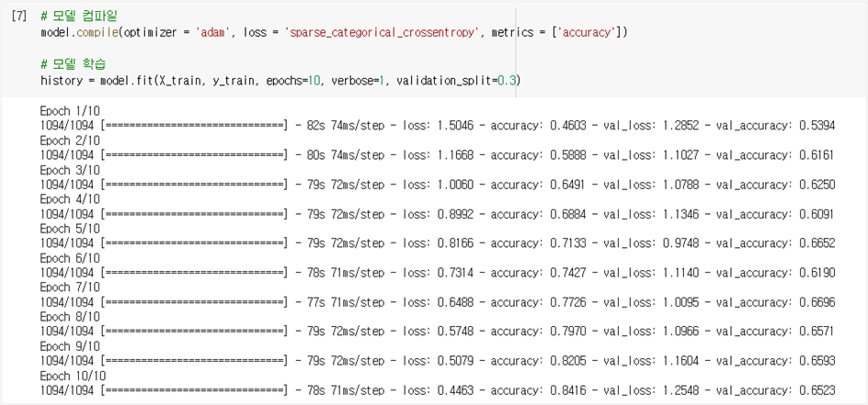Click the val_accuracy value 0.6190
Image resolution: width=868 pixels, height=405 pixels.
(x=817, y=273)
